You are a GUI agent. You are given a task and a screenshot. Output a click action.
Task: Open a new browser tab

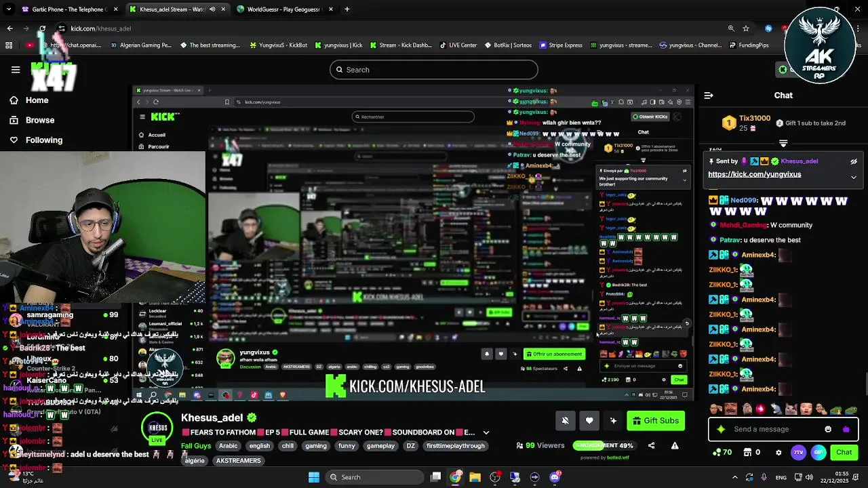347,9
